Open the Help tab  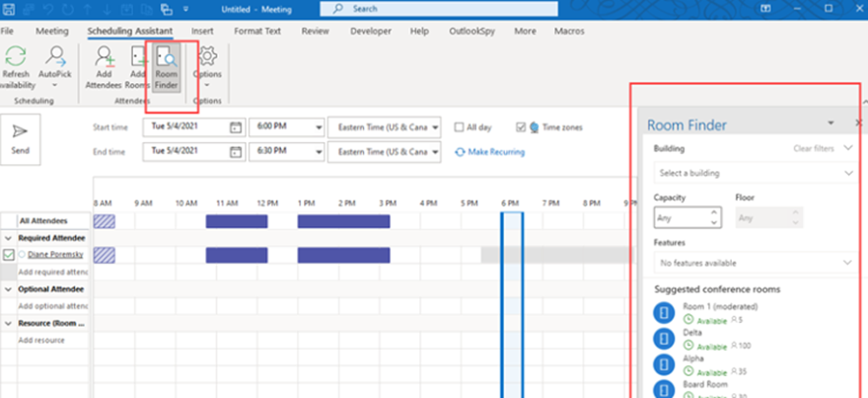419,31
